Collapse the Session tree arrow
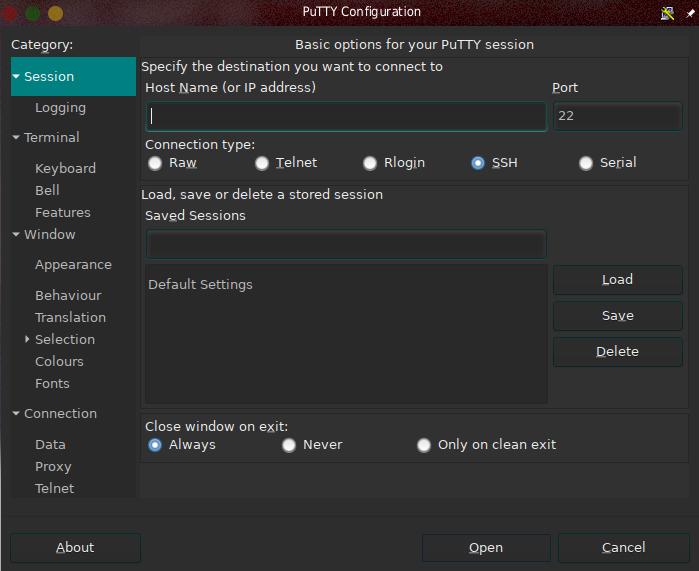 click(x=16, y=77)
